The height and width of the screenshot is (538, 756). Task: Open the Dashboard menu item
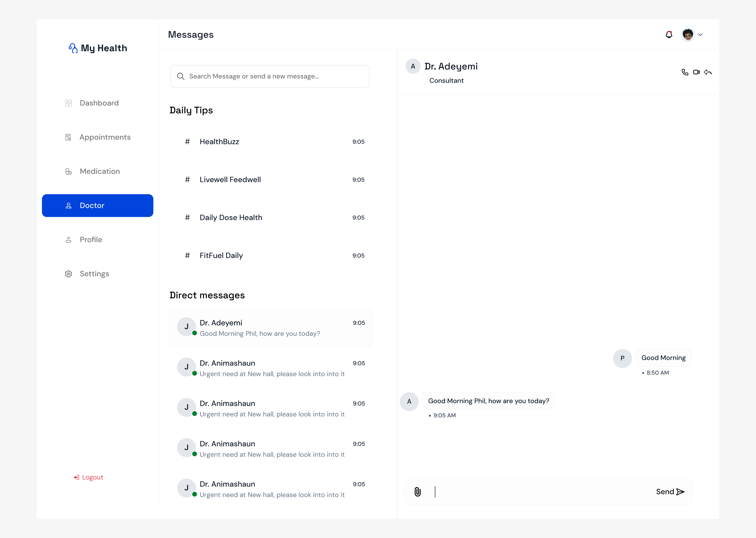(99, 103)
